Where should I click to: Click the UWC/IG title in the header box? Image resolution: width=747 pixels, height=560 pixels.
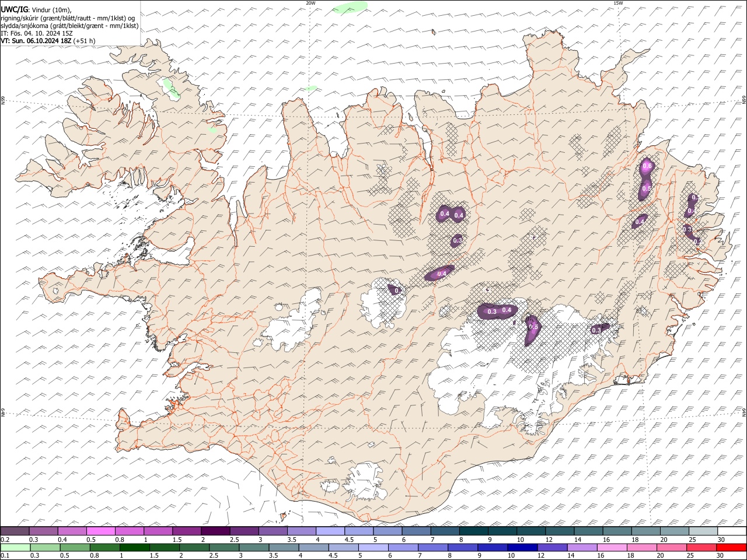click(14, 10)
